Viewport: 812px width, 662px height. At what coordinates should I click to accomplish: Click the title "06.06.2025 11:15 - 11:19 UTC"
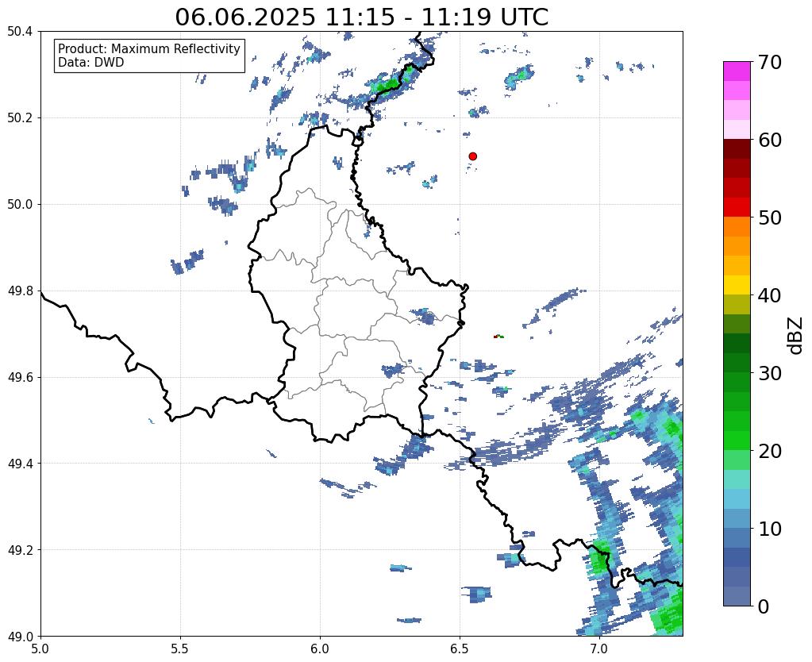(x=361, y=17)
